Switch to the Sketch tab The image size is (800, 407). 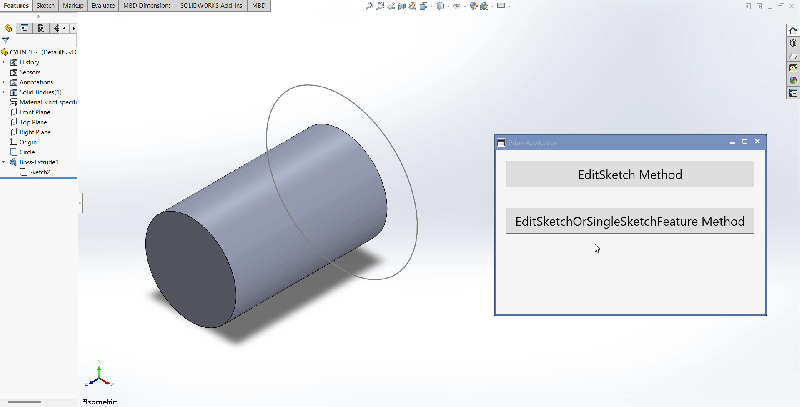pyautogui.click(x=45, y=6)
